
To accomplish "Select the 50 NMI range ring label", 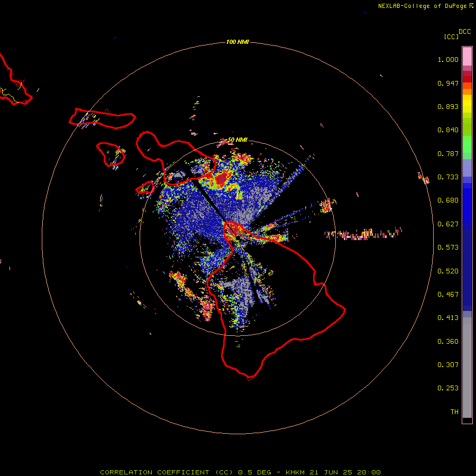I will 237,140.
